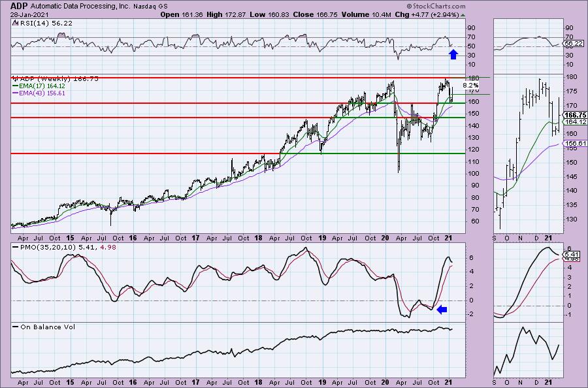The width and height of the screenshot is (588, 388).
Task: Click the On Balance Vol label
Action: (48, 327)
